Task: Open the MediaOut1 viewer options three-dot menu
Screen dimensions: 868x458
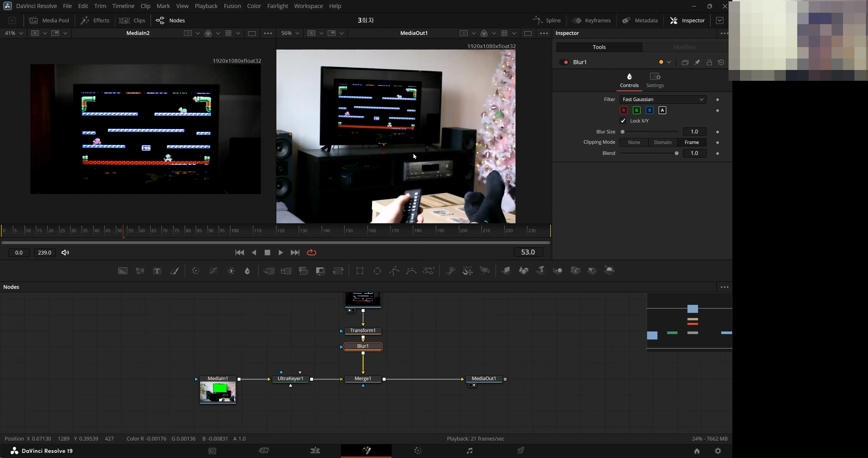Action: [x=544, y=33]
